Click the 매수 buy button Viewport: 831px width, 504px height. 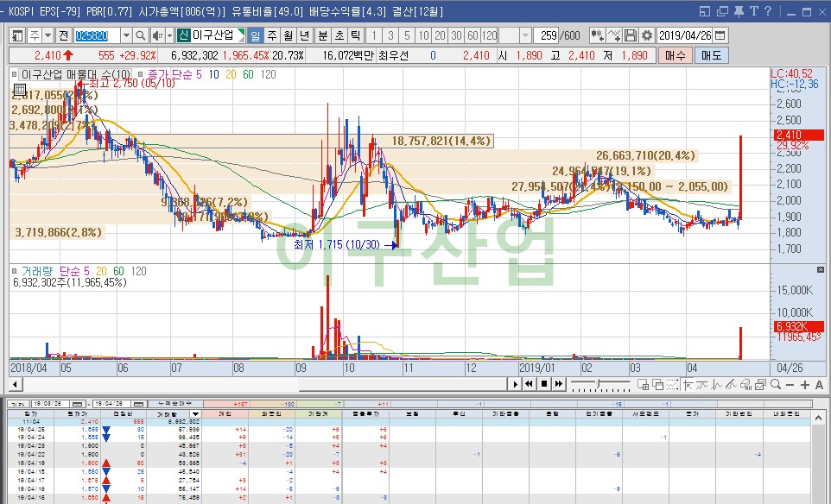676,55
